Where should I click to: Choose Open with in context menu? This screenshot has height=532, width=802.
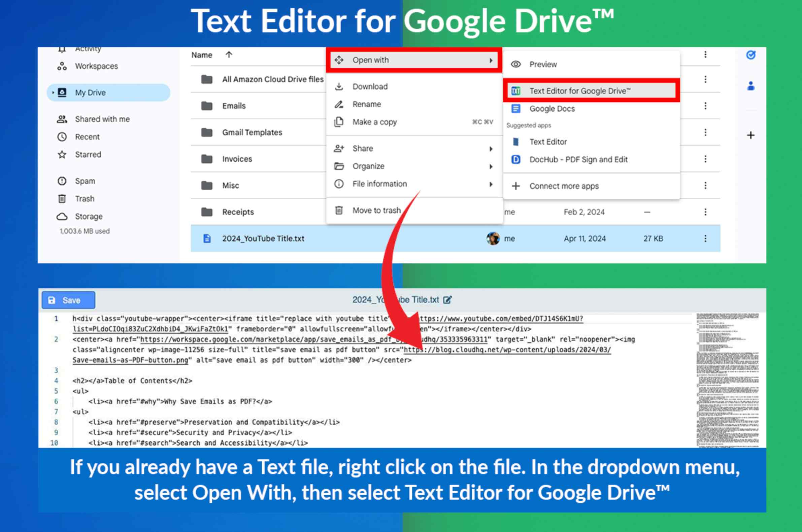(x=414, y=60)
